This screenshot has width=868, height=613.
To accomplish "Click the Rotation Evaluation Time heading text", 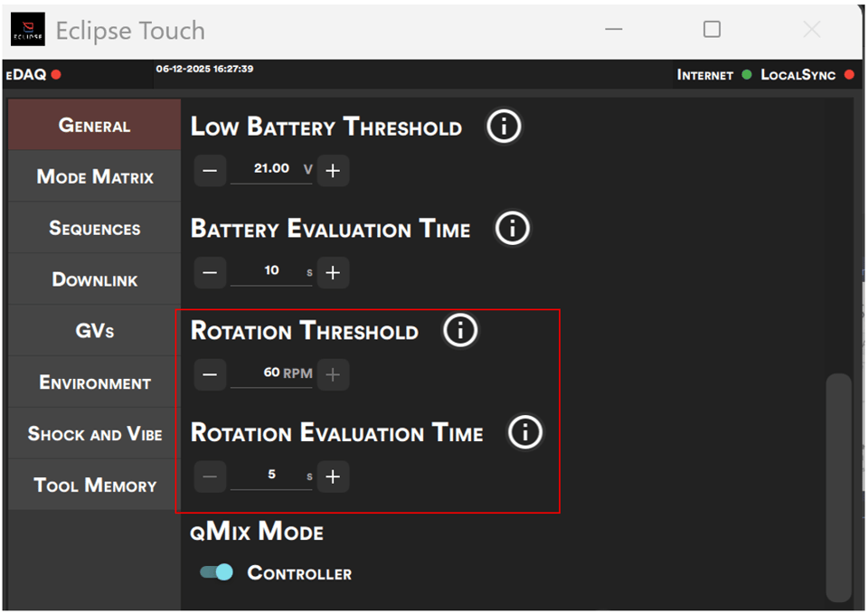I will pyautogui.click(x=336, y=432).
